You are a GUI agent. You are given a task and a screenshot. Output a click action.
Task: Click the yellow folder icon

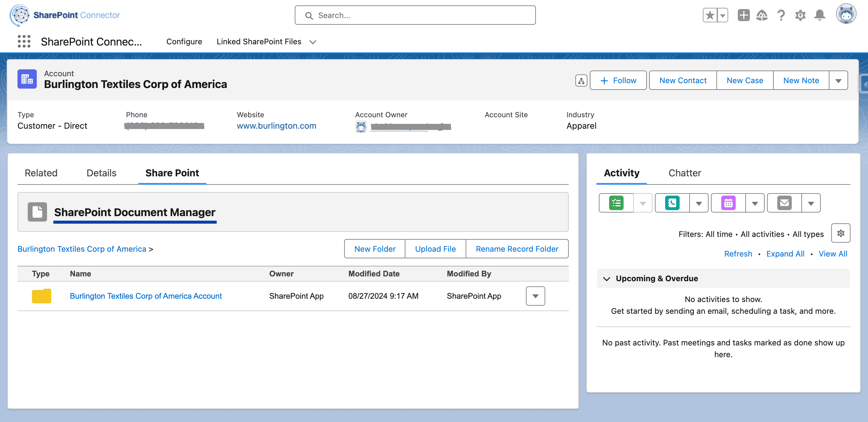click(42, 296)
